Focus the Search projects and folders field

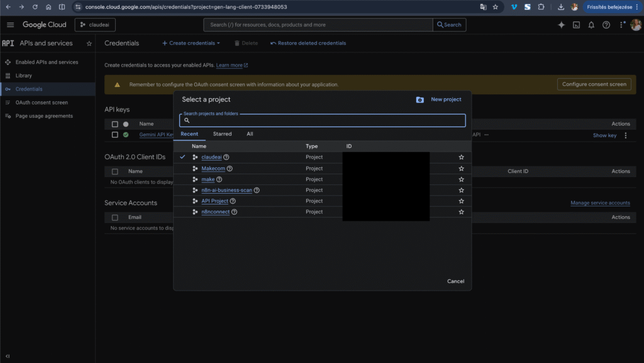tap(322, 121)
